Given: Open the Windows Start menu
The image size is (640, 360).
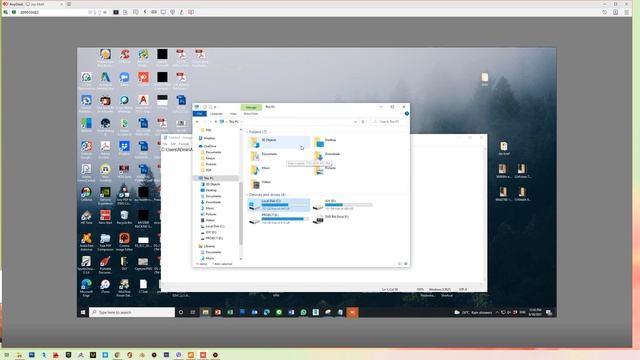Looking at the screenshot, I should click(83, 312).
